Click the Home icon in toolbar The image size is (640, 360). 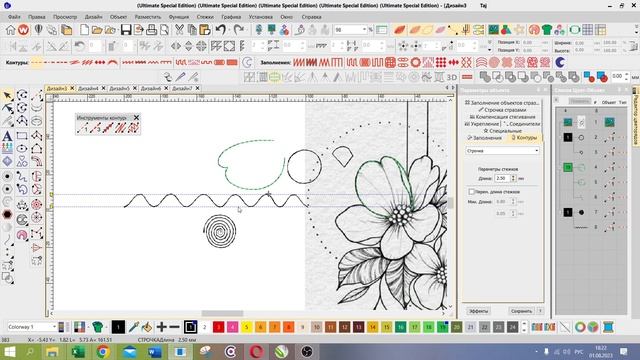(10, 30)
